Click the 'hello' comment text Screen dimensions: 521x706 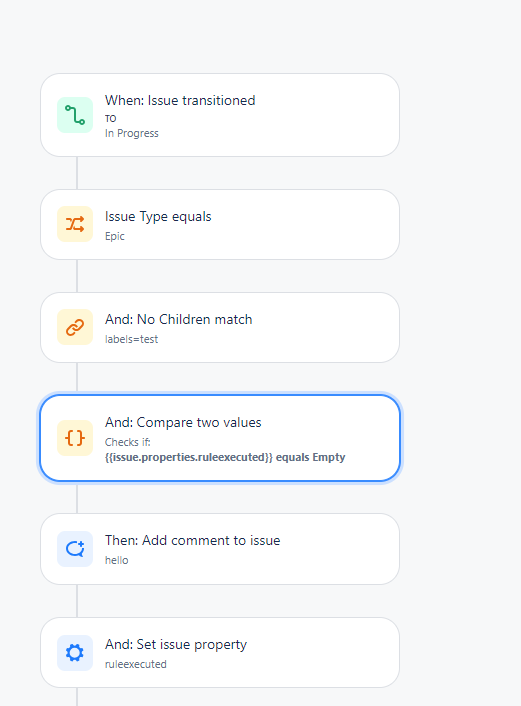tap(117, 560)
